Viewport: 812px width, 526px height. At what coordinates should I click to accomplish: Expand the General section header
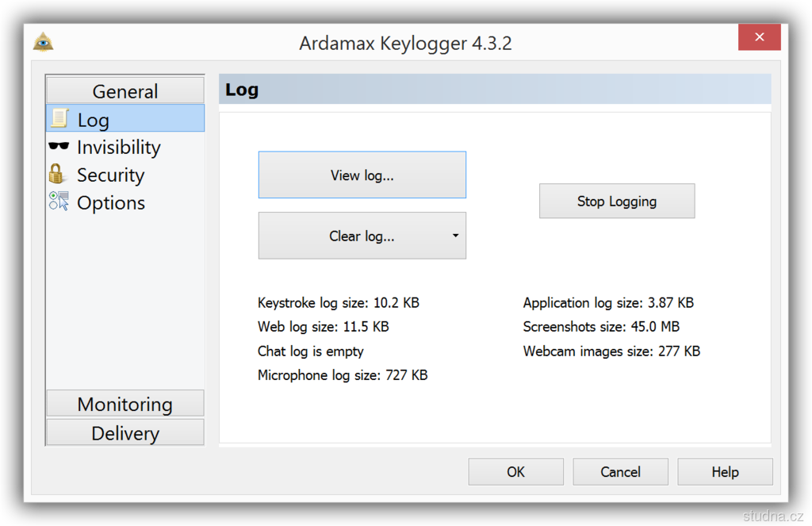click(x=124, y=91)
